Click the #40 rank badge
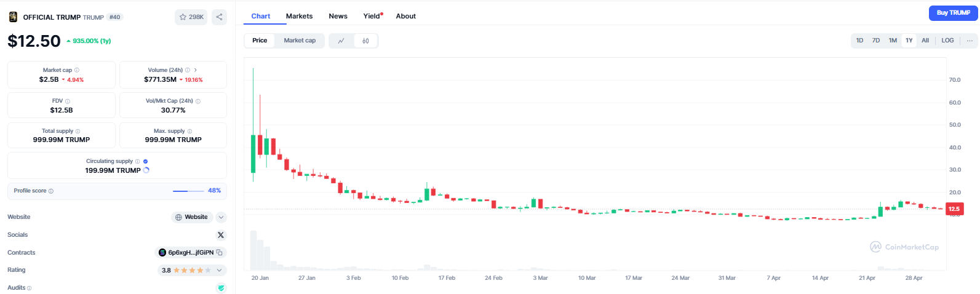The width and height of the screenshot is (980, 294). coord(115,17)
